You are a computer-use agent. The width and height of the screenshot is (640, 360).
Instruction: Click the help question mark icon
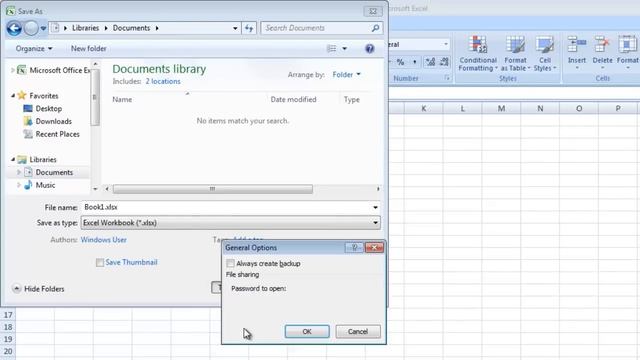369,49
